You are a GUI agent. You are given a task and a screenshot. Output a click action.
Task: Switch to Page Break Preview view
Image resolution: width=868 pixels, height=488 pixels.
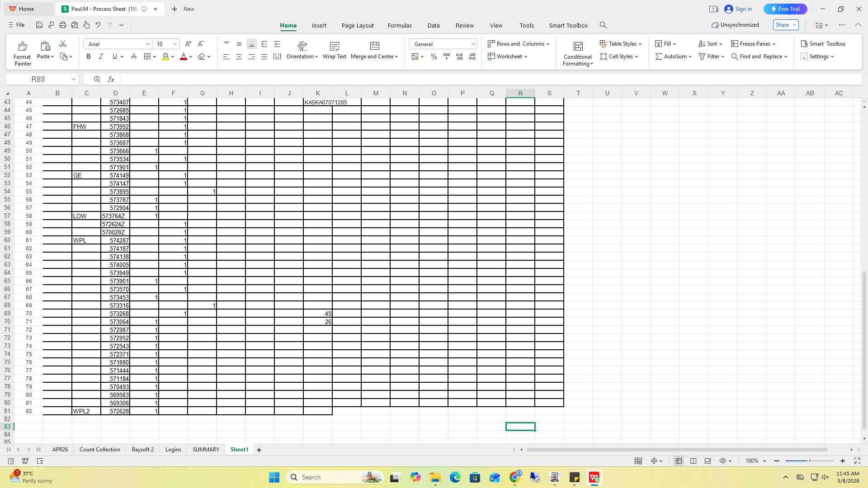(693, 461)
